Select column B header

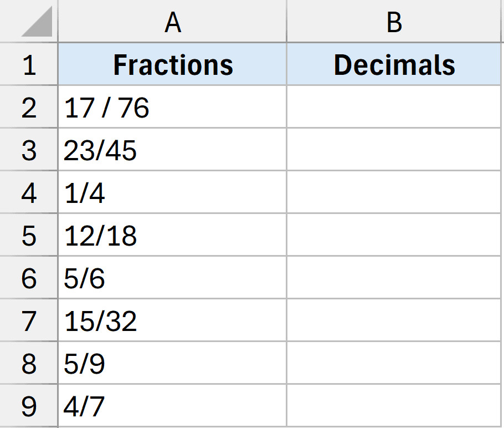pyautogui.click(x=394, y=22)
